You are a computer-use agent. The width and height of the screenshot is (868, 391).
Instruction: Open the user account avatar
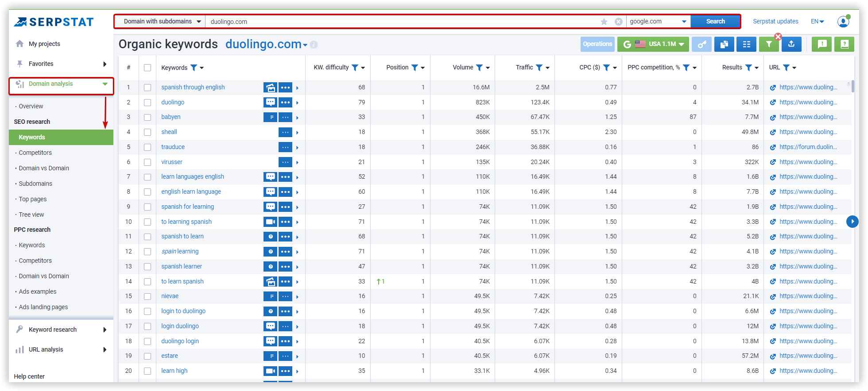point(843,21)
